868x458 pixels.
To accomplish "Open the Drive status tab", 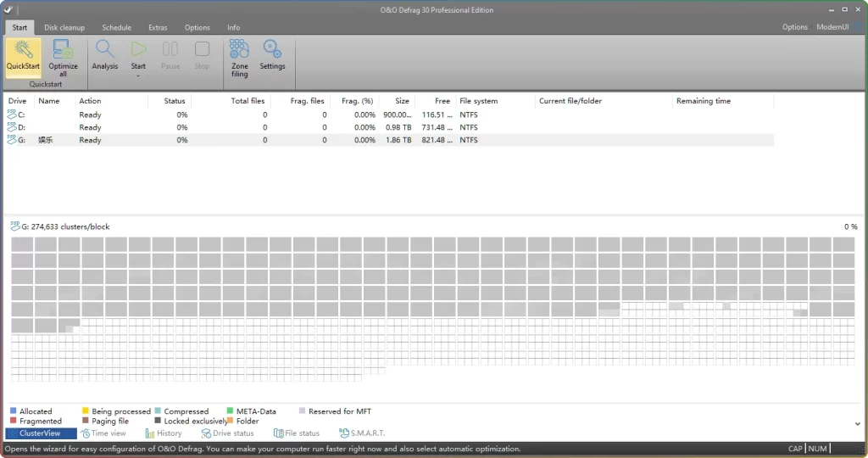I will point(227,433).
